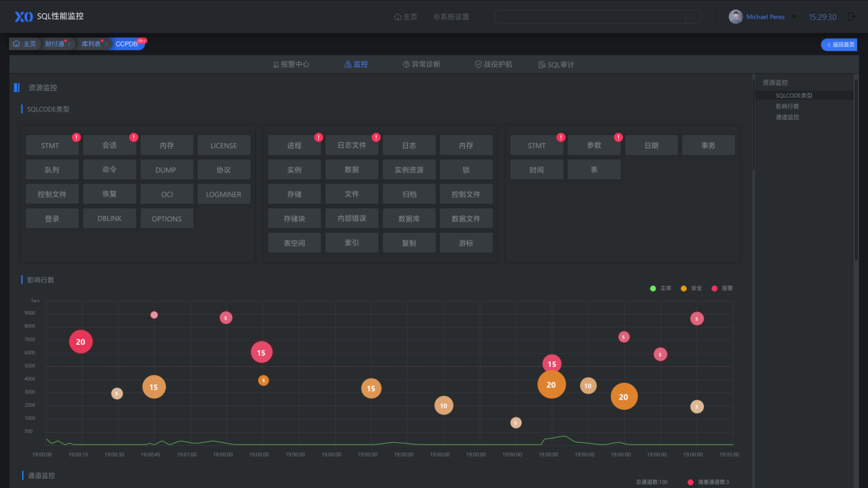
Task: Select the 时间 type button
Action: pyautogui.click(x=536, y=170)
